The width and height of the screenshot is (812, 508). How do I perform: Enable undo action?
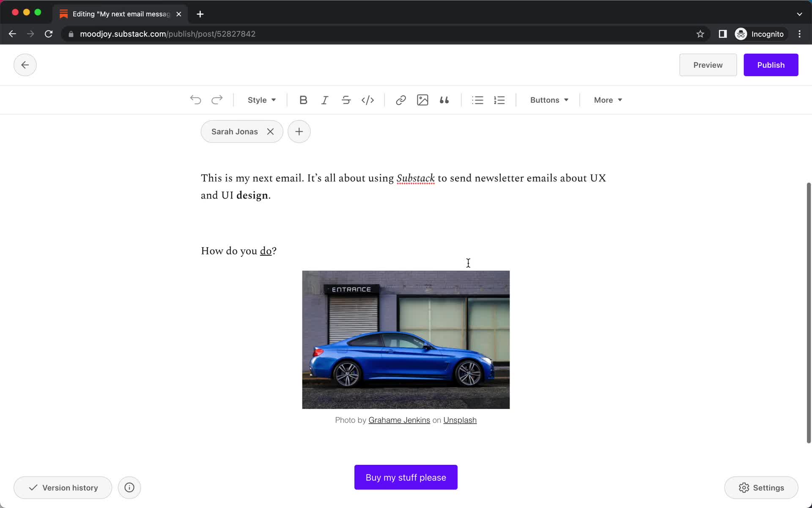(195, 99)
